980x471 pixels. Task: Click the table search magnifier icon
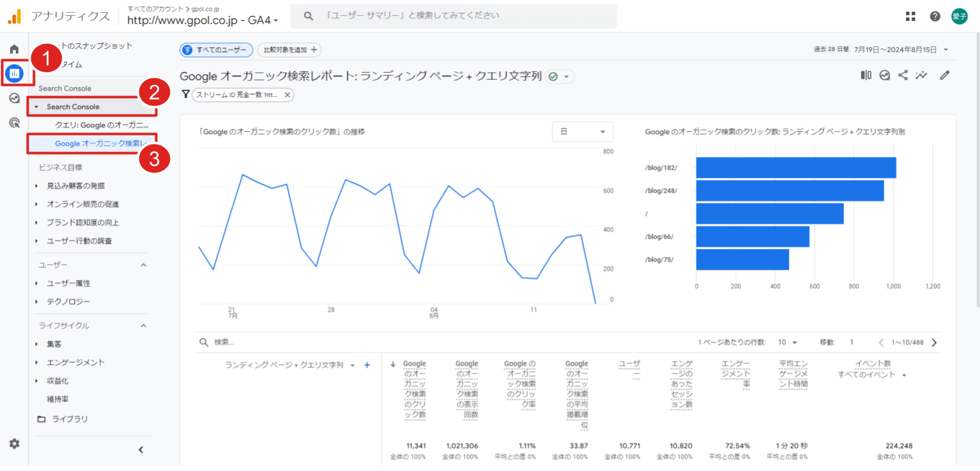pos(204,342)
